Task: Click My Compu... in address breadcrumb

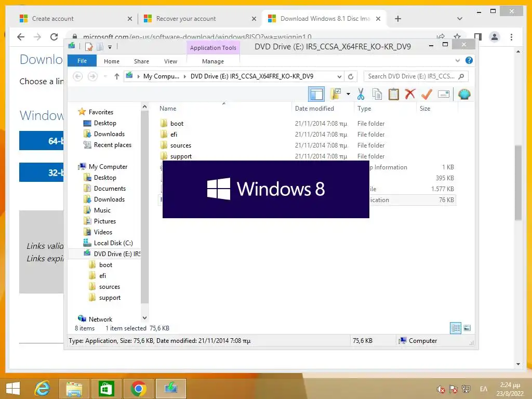Action: (161, 76)
